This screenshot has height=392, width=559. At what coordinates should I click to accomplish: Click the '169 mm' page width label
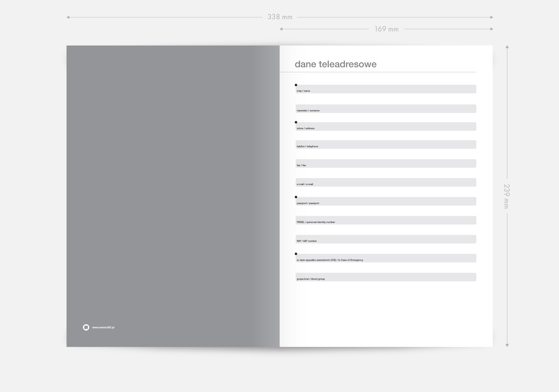386,29
